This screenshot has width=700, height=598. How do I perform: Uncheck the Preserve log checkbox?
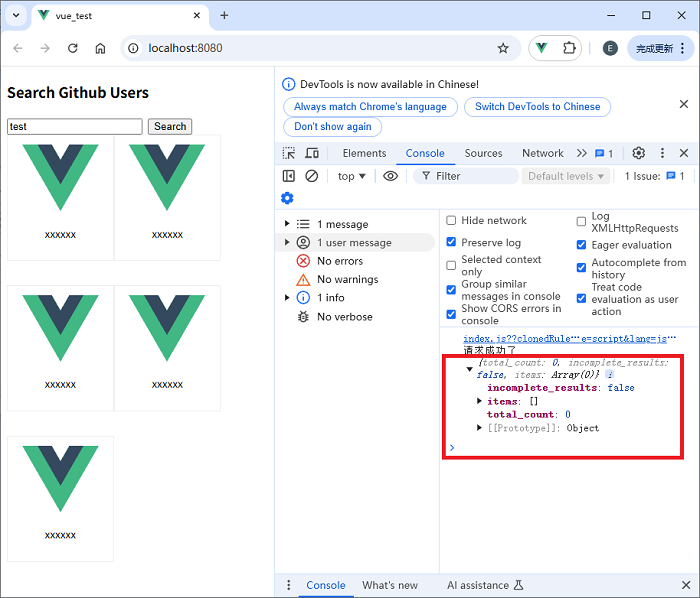click(451, 242)
